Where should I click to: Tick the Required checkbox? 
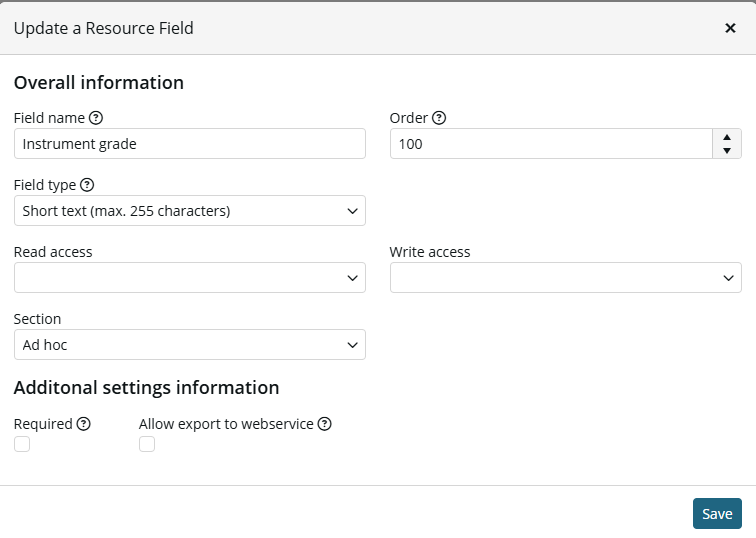(22, 444)
